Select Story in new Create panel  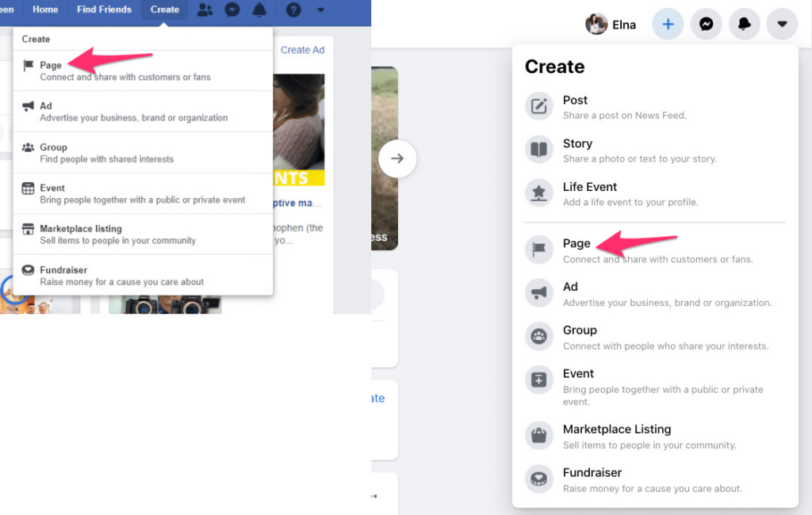coord(655,150)
